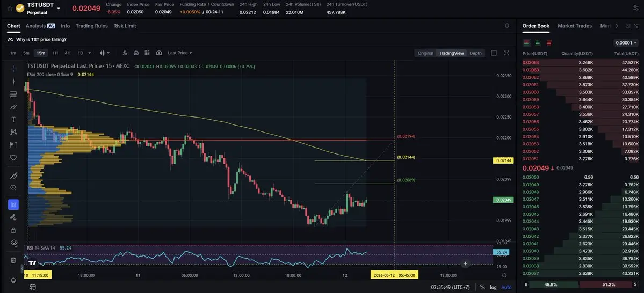644x293 pixels.
Task: Delete drawings with the trash icon
Action: tap(13, 260)
